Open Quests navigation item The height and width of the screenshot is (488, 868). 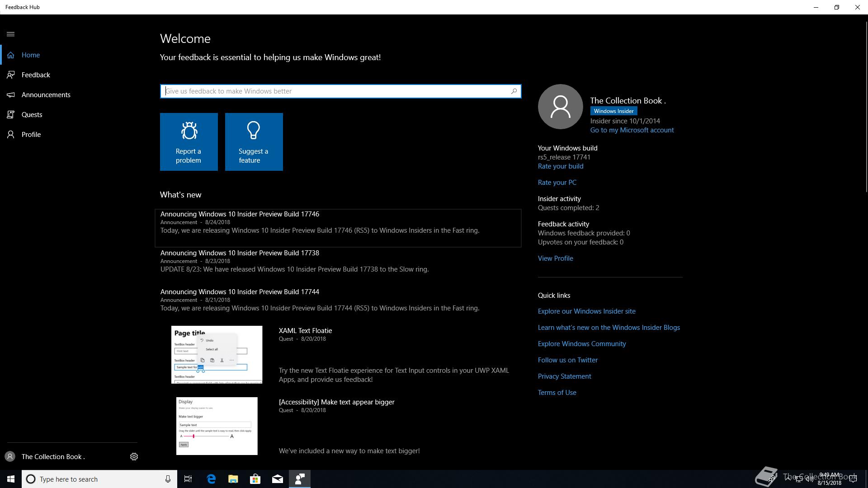click(x=32, y=115)
